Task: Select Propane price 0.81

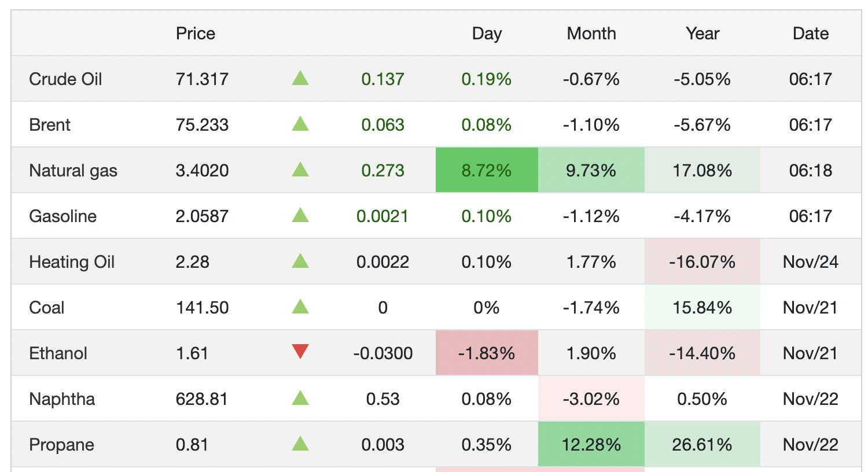Action: [192, 445]
